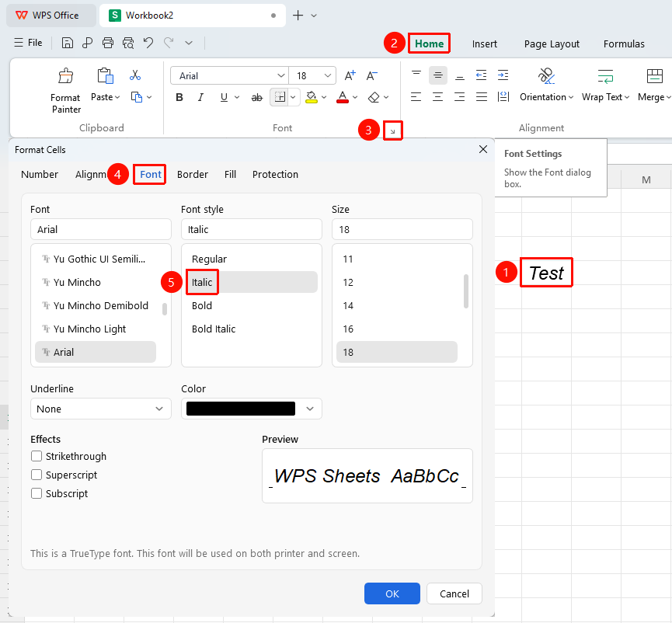Confirm with the OK button
Viewport: 672px width, 623px height.
click(392, 593)
